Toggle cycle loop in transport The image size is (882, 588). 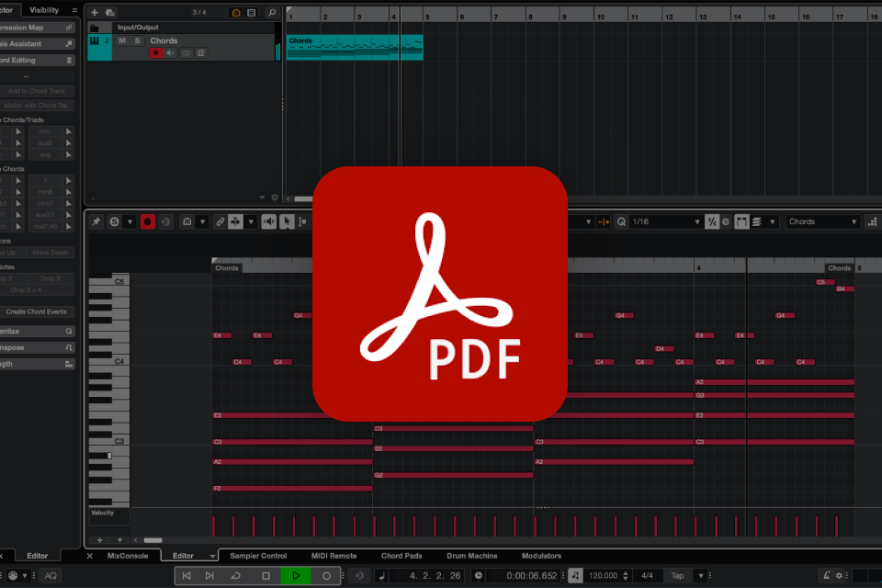[236, 576]
